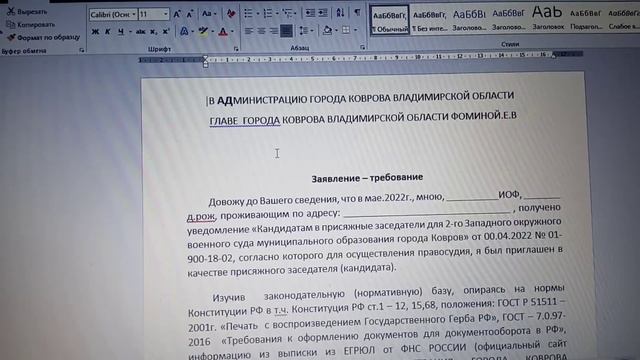The height and width of the screenshot is (360, 640).
Task: Center the text alignment
Action: click(261, 31)
